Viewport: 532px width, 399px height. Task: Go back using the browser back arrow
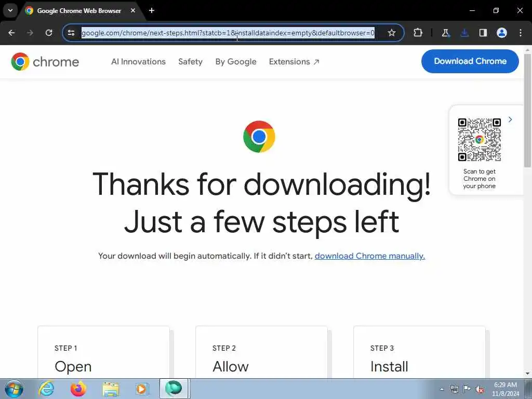click(11, 33)
